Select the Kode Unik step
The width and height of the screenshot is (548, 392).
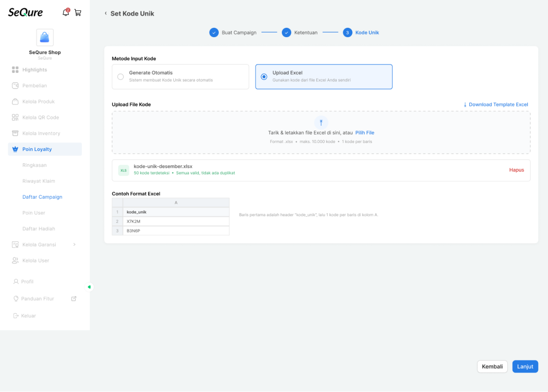pos(367,32)
